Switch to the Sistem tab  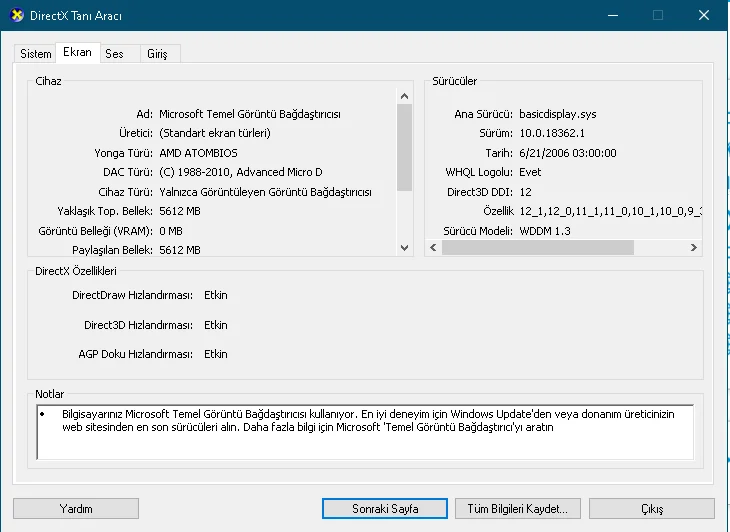click(36, 54)
